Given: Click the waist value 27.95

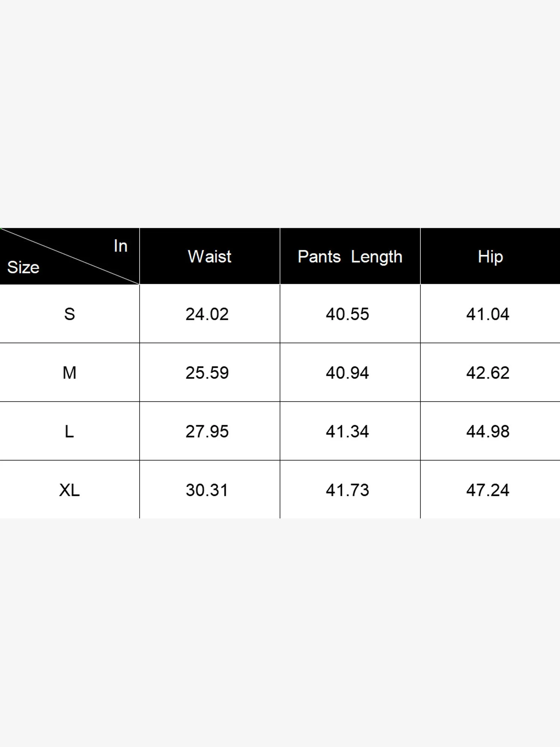Looking at the screenshot, I should (x=207, y=431).
